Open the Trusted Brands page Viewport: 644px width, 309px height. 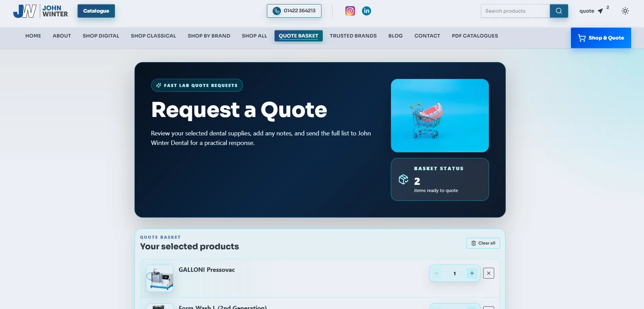tap(353, 36)
